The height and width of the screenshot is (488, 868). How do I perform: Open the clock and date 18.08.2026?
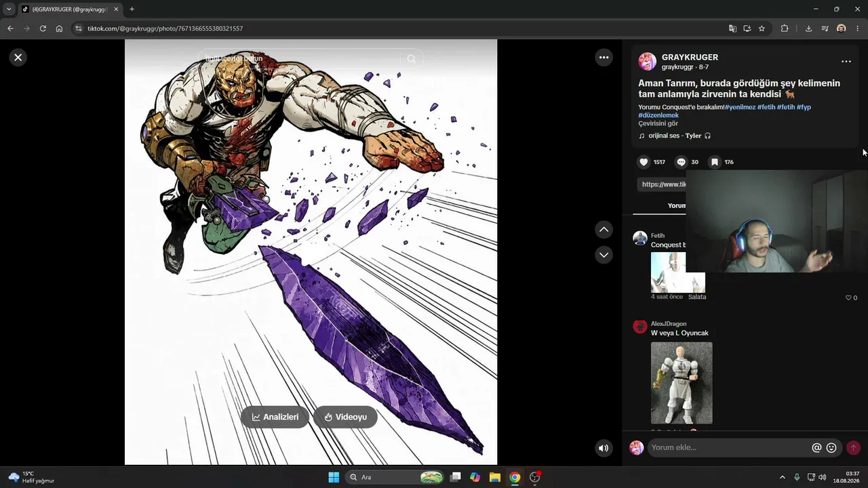pos(847,477)
